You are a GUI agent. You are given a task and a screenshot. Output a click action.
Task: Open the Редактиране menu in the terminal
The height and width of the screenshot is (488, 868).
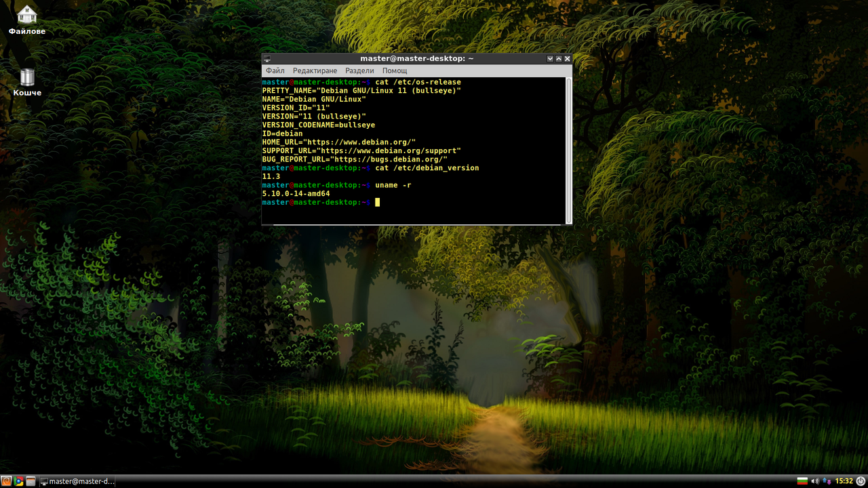(315, 70)
